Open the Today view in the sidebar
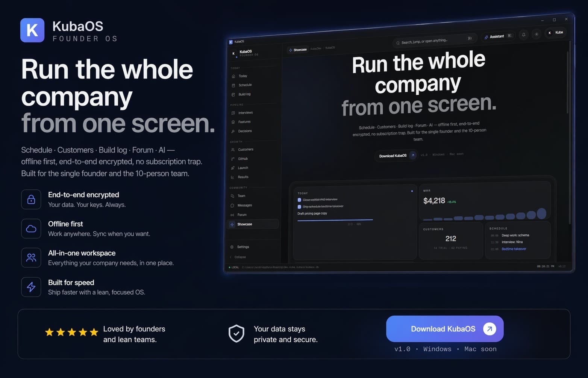This screenshot has height=378, width=588. pos(242,76)
